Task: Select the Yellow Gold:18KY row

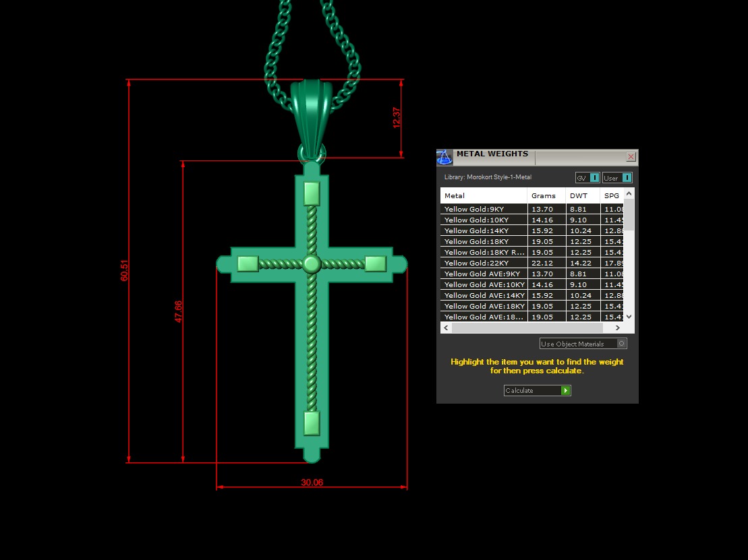Action: [532, 241]
